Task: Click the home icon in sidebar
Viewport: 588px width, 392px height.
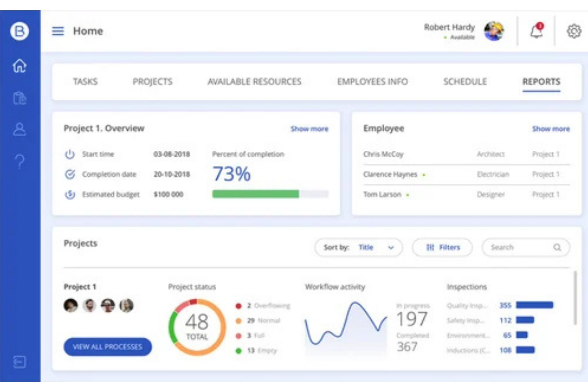Action: (x=20, y=66)
